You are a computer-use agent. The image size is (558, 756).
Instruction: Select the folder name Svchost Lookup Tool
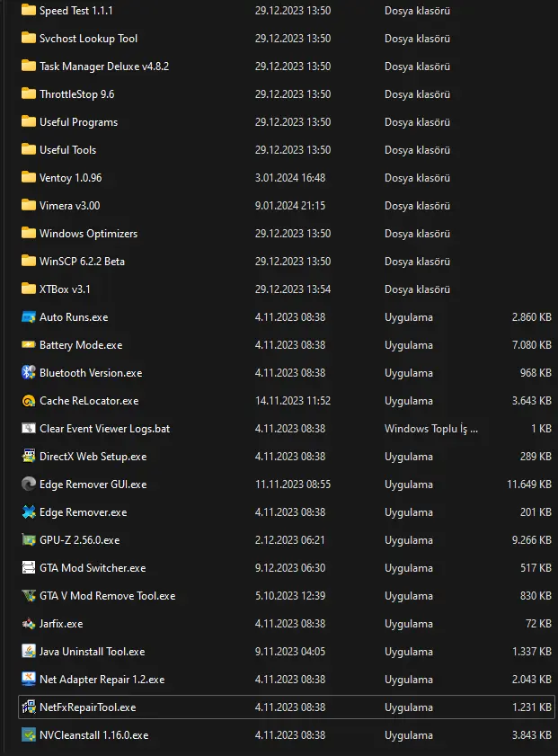click(88, 39)
